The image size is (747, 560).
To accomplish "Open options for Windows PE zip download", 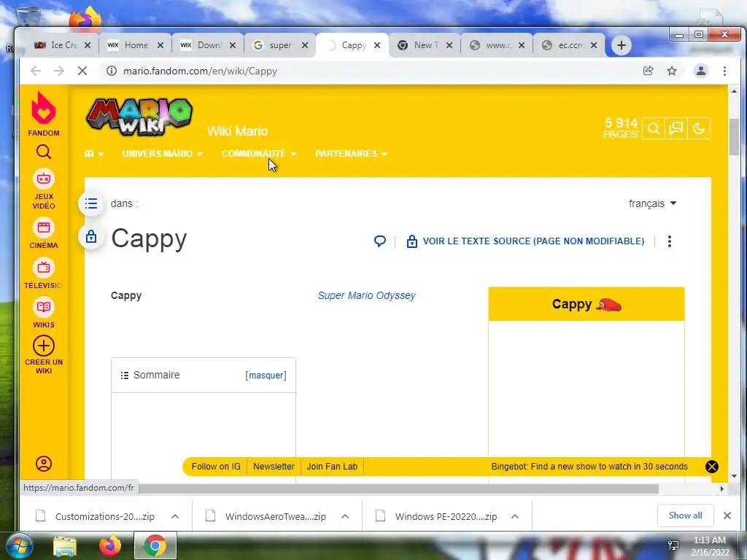I will click(x=514, y=516).
